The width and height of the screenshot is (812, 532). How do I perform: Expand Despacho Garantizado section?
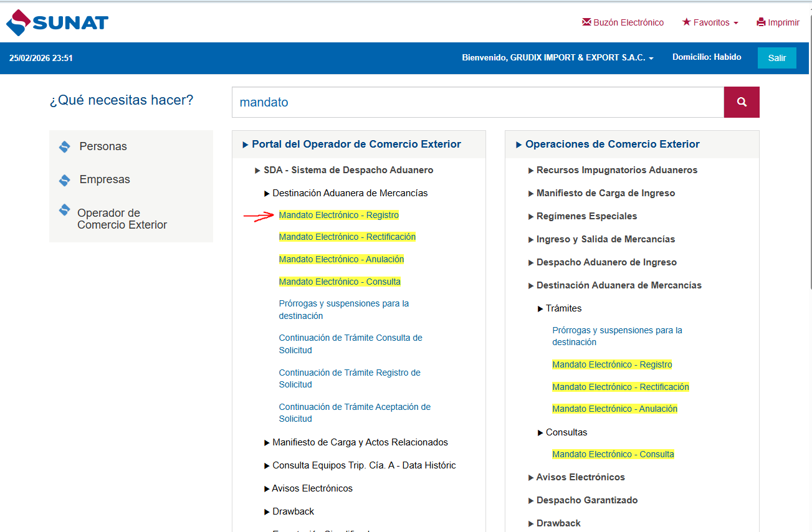click(x=583, y=500)
